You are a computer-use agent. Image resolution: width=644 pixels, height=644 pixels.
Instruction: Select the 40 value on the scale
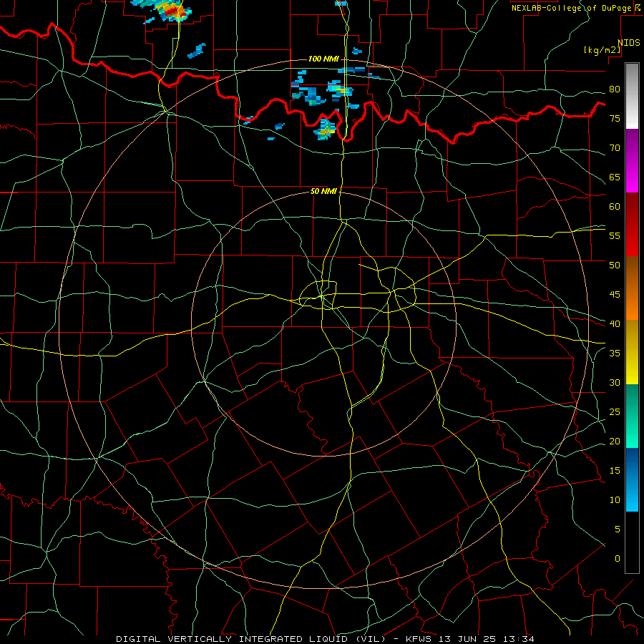click(615, 323)
